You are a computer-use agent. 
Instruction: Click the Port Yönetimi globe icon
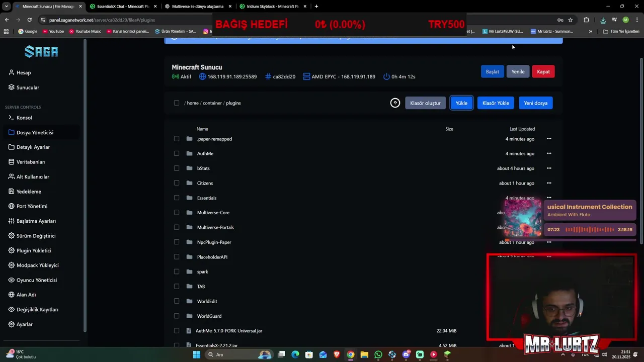12,206
